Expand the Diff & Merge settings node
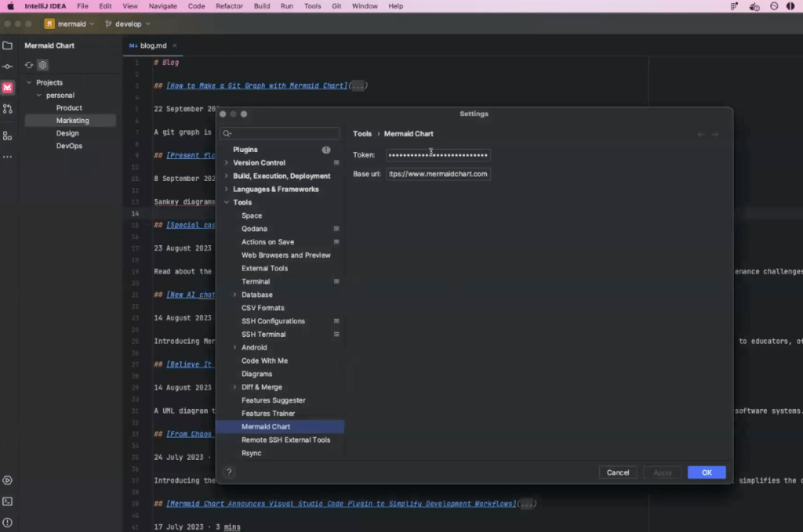The height and width of the screenshot is (532, 803). click(235, 387)
